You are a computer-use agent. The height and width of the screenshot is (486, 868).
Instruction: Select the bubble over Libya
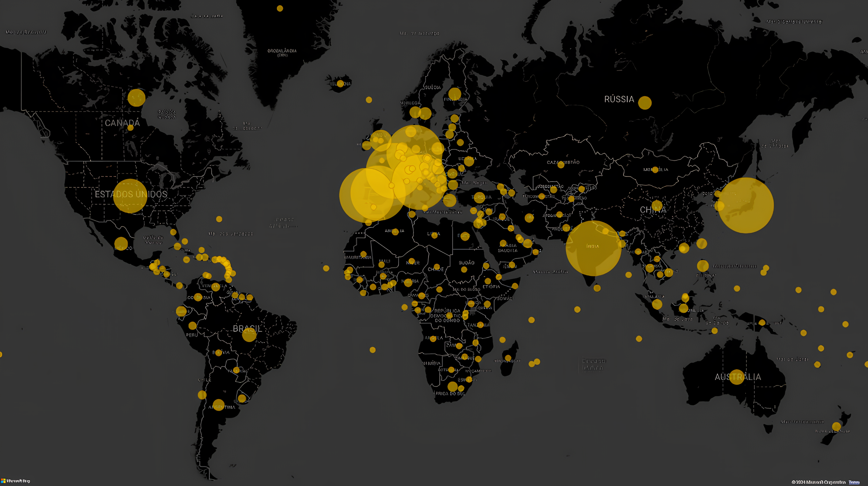tap(435, 236)
